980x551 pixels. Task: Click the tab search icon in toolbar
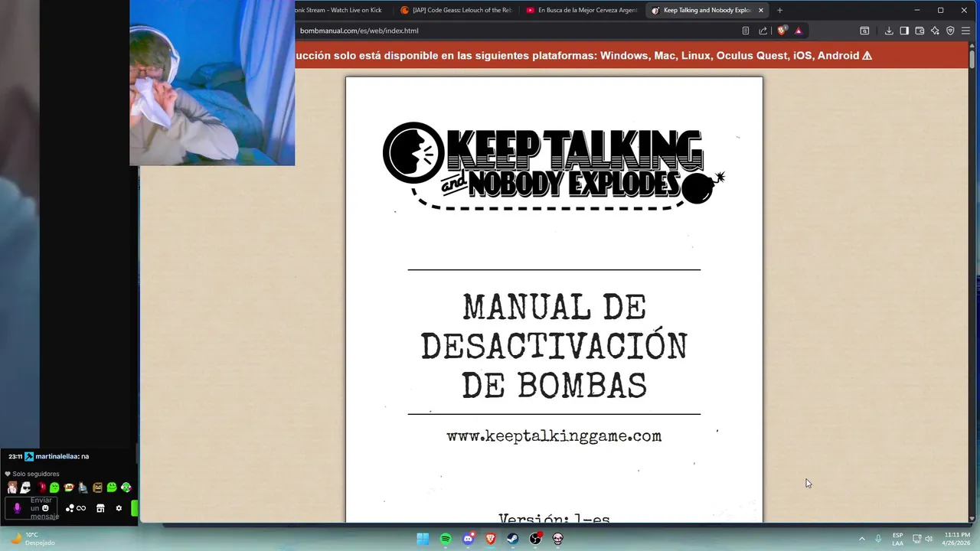864,31
